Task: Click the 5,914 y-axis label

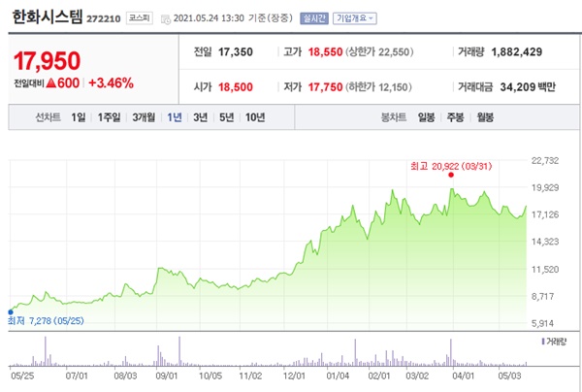Action: click(x=542, y=324)
